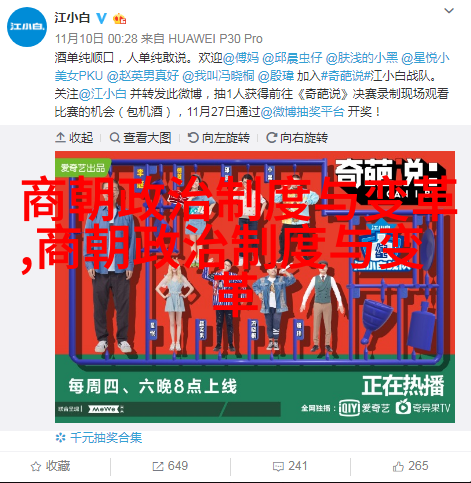Click the HUAWEI P30 Pro source link
Viewport: 471px width, 483px height.
215,39
